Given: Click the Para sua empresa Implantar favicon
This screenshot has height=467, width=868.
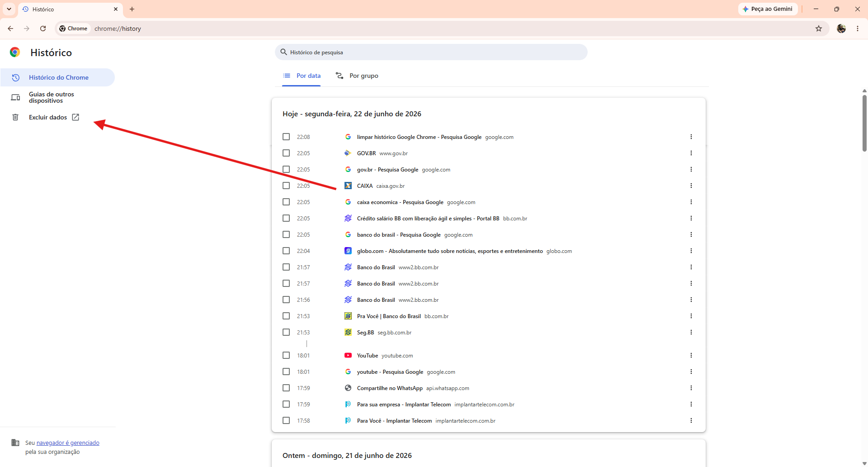Looking at the screenshot, I should click(x=348, y=404).
